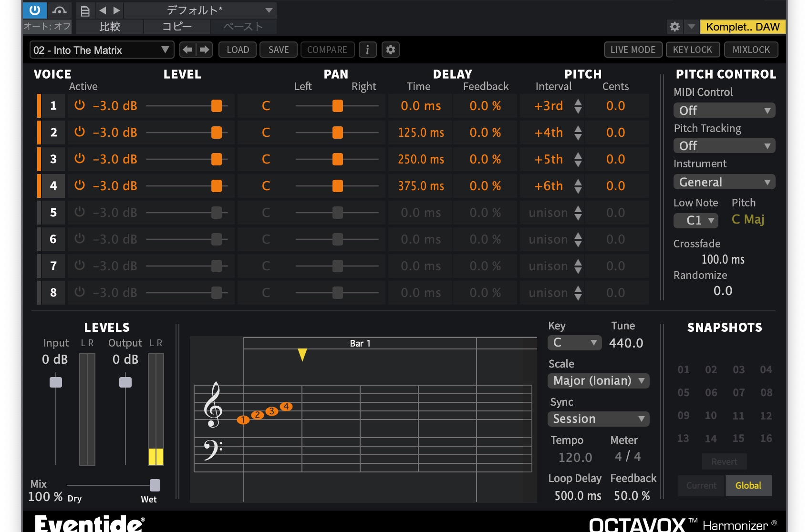Click the Mix dry/wet slider handle
The image size is (809, 532).
[155, 485]
